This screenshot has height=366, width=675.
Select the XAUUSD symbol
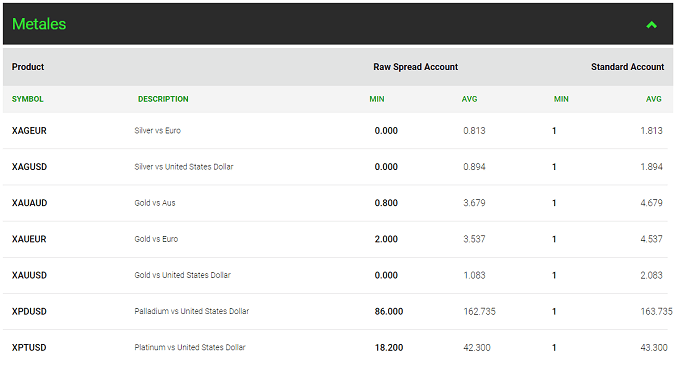29,275
